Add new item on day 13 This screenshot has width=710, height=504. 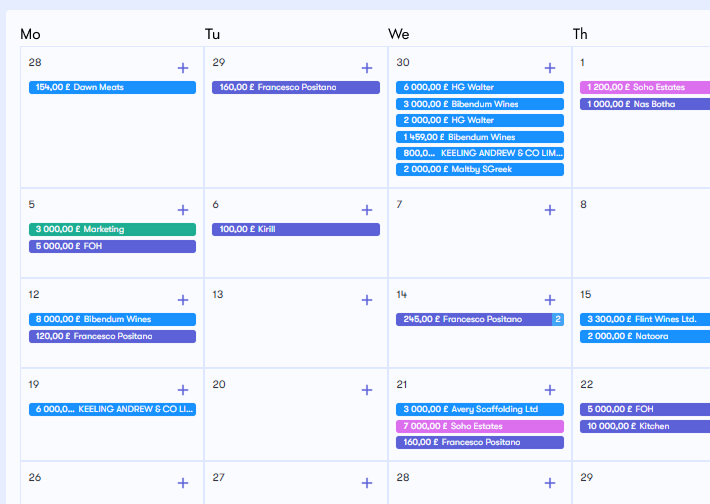367,300
